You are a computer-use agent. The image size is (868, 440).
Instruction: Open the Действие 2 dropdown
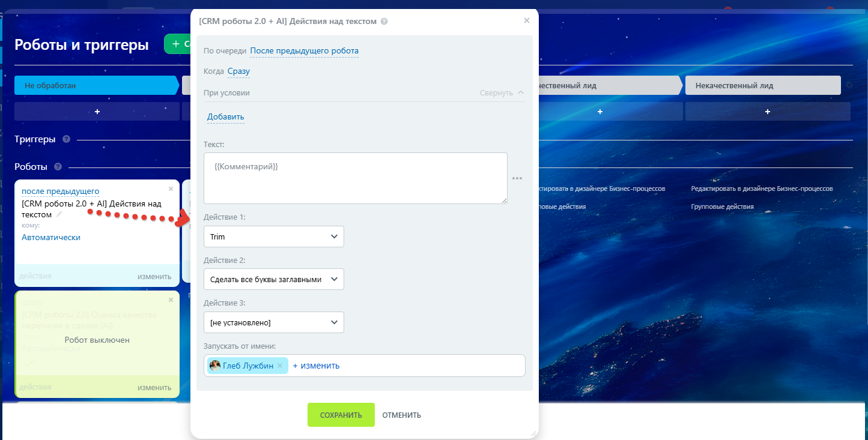274,279
